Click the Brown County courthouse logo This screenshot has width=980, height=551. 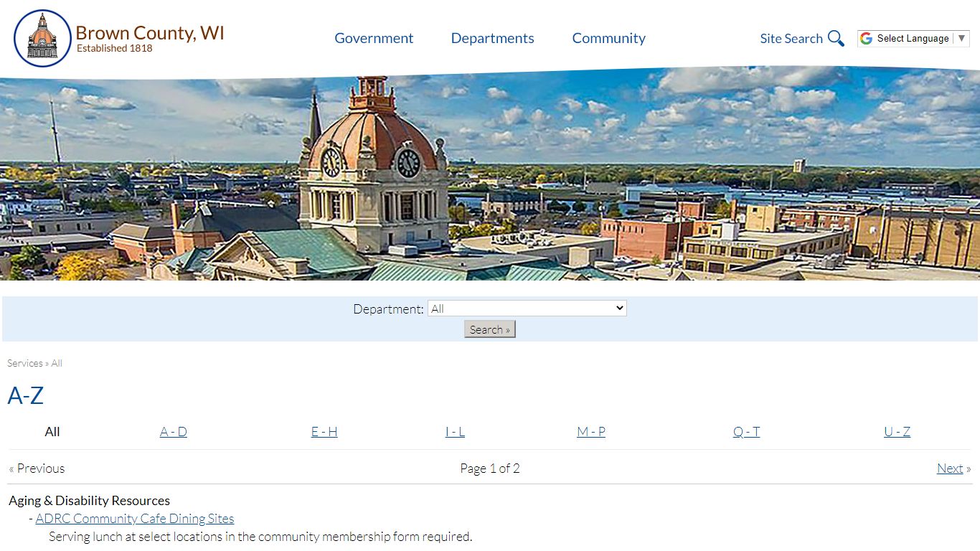tap(42, 39)
